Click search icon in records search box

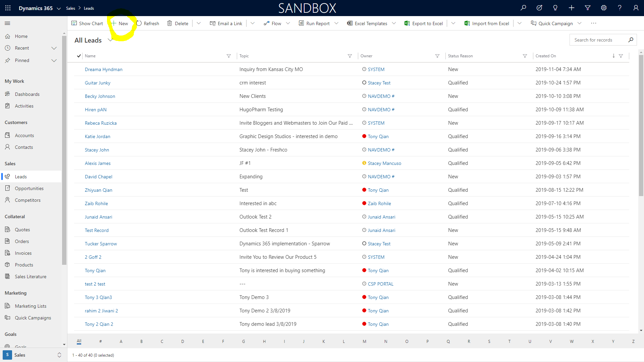click(631, 40)
